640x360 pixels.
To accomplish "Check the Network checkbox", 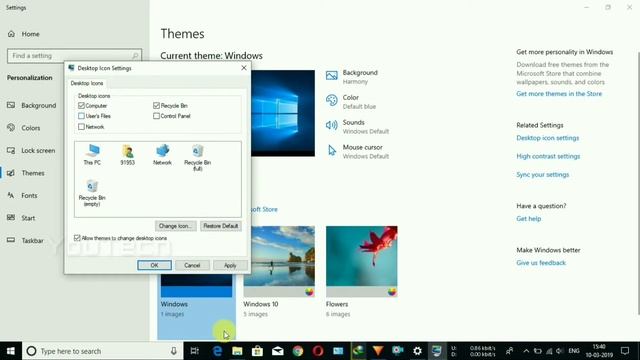I will pyautogui.click(x=81, y=127).
